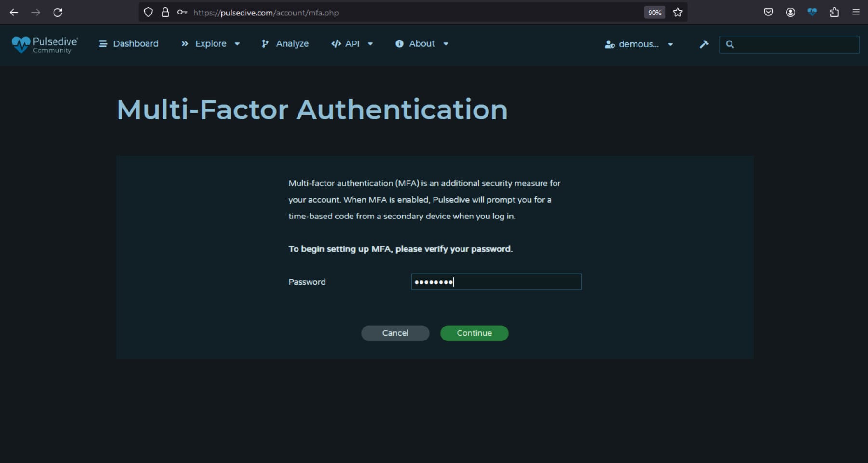This screenshot has width=868, height=463.
Task: Open the demous... user account menu
Action: tap(639, 44)
